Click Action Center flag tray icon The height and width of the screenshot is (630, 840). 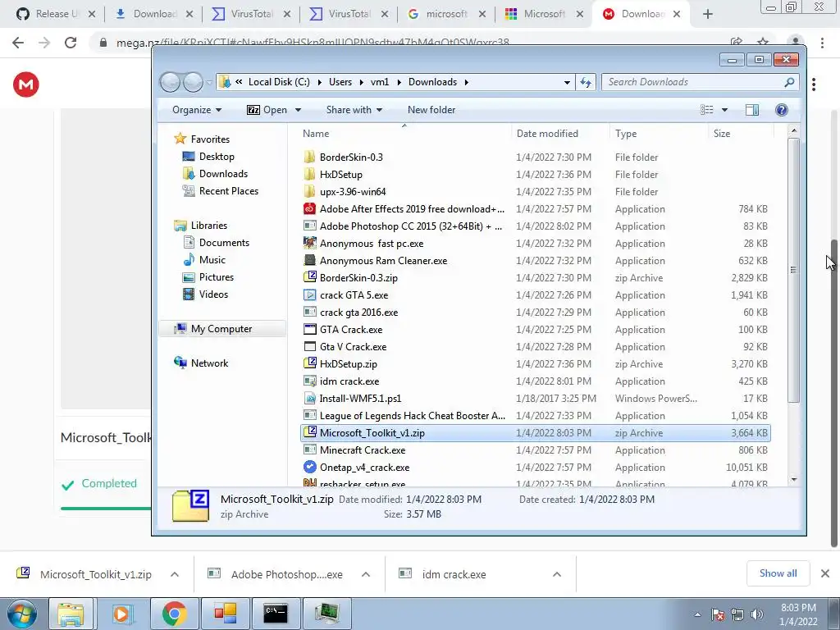718,614
